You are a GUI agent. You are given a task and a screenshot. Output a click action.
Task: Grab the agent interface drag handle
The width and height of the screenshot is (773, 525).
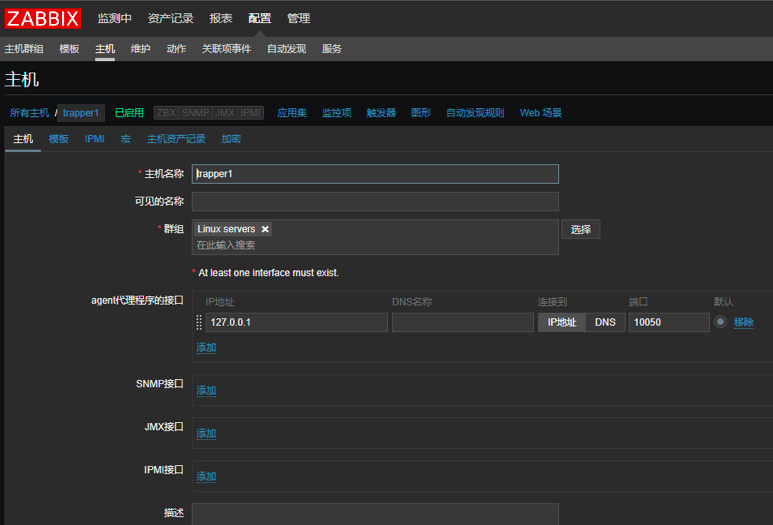tap(199, 322)
